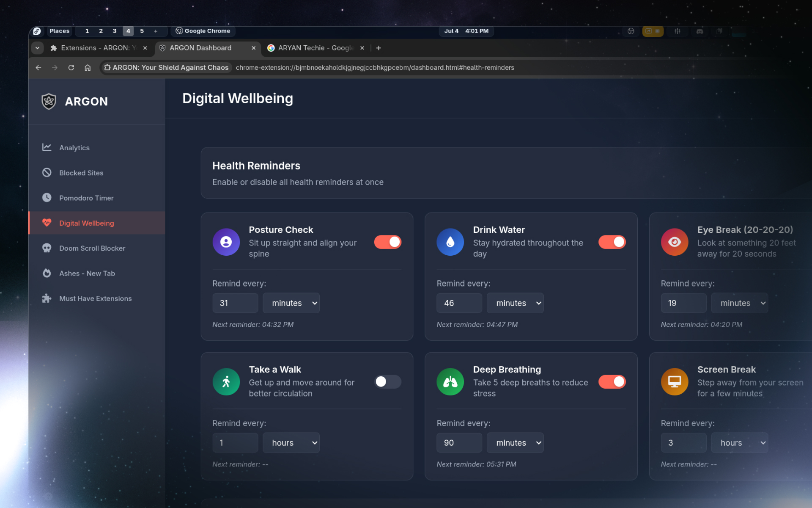
Task: Click the Deep Breathing interval field showing 90
Action: [x=459, y=442]
